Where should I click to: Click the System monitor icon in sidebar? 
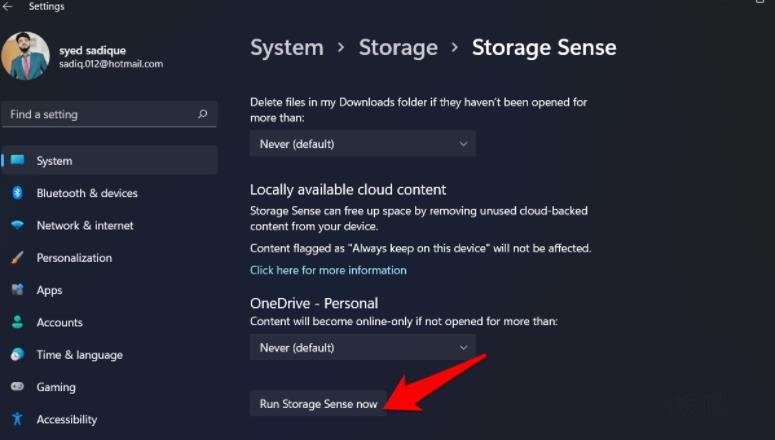[17, 160]
